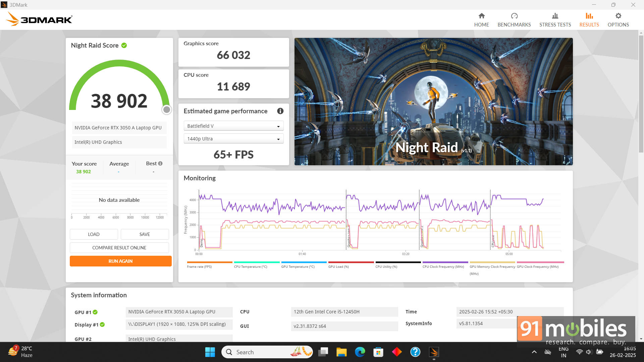Click the CPU score value 11 689
644x362 pixels.
[233, 86]
